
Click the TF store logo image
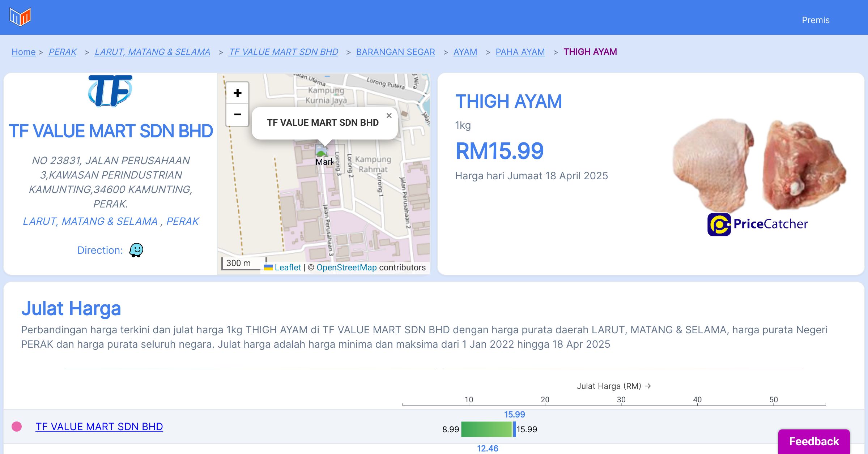coord(110,91)
